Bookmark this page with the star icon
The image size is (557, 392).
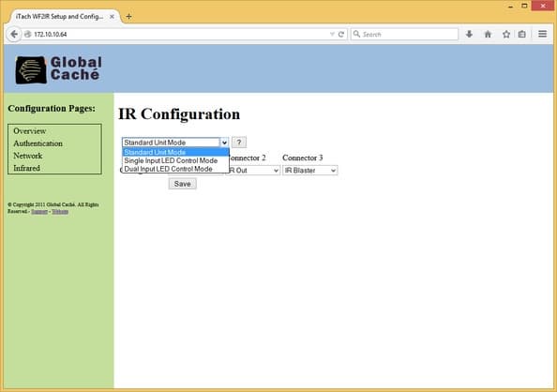click(x=506, y=34)
